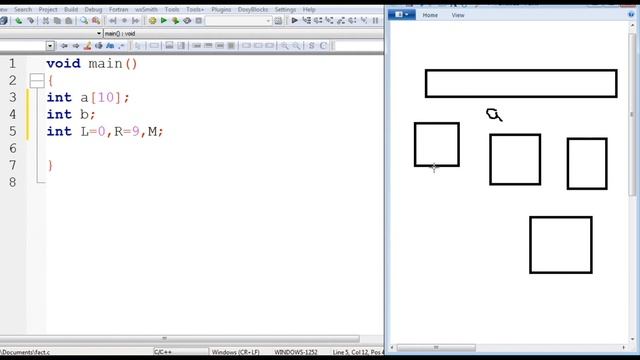Open the Project menu

(x=48, y=9)
